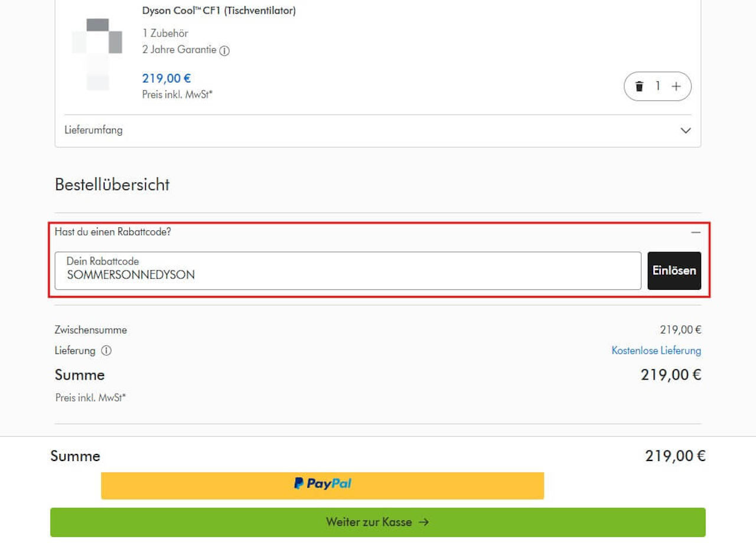Remove the Dyson Cool CF1 with trash icon

pyautogui.click(x=639, y=87)
